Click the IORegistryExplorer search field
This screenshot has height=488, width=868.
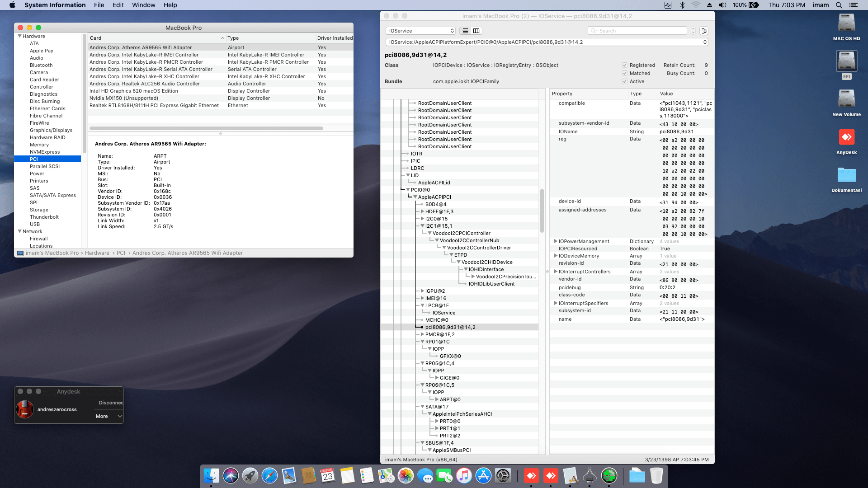(637, 31)
